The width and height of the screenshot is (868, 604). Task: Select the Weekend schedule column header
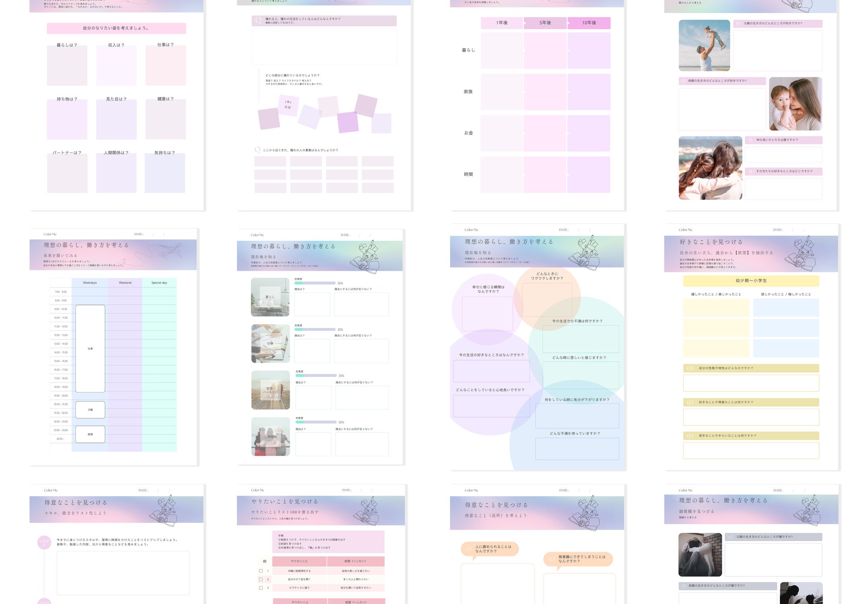(125, 283)
